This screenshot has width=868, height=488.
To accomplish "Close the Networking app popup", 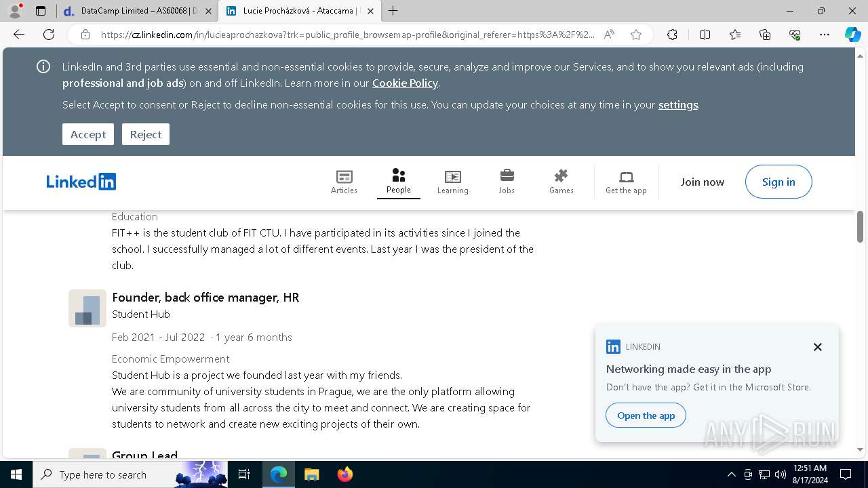I will [x=818, y=347].
